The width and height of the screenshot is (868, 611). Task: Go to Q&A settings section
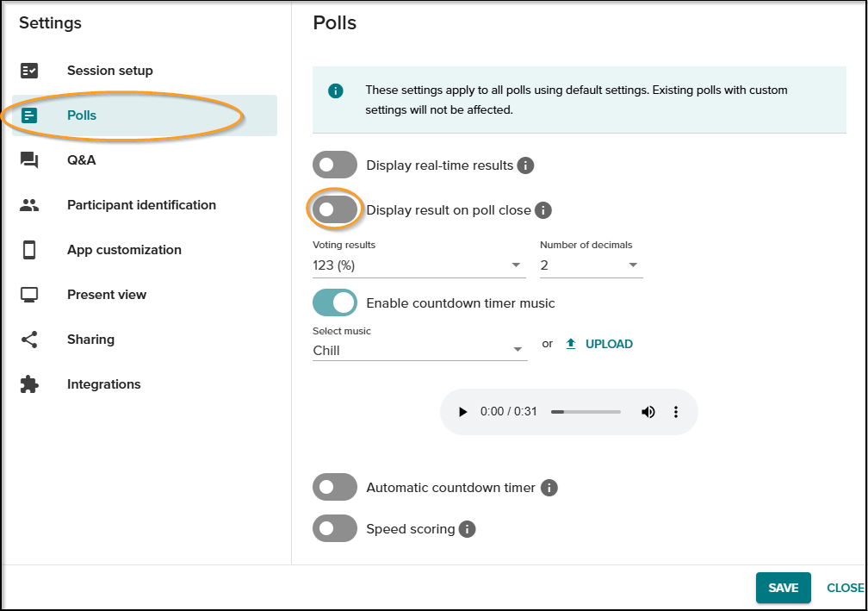pyautogui.click(x=81, y=160)
